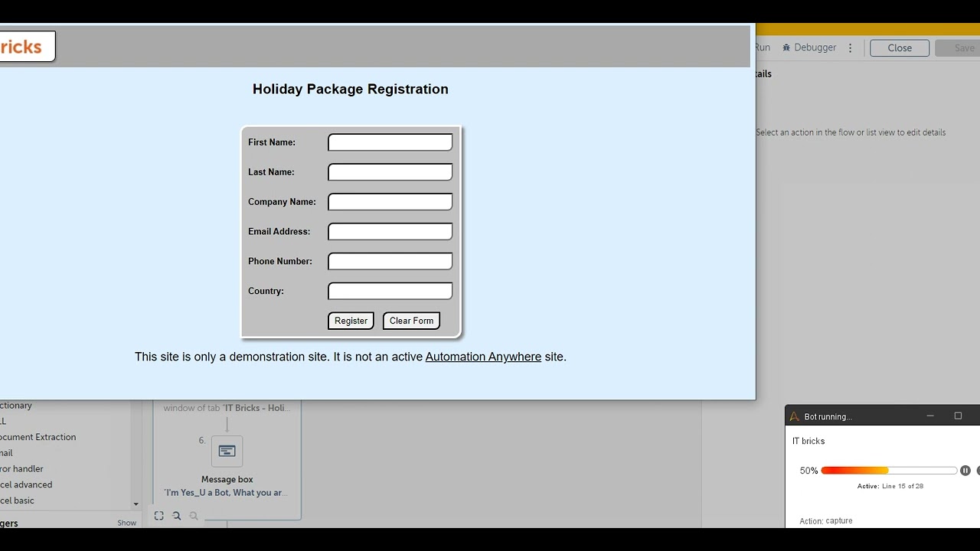The width and height of the screenshot is (980, 551).
Task: Select Error handler in actions list
Action: pyautogui.click(x=21, y=469)
